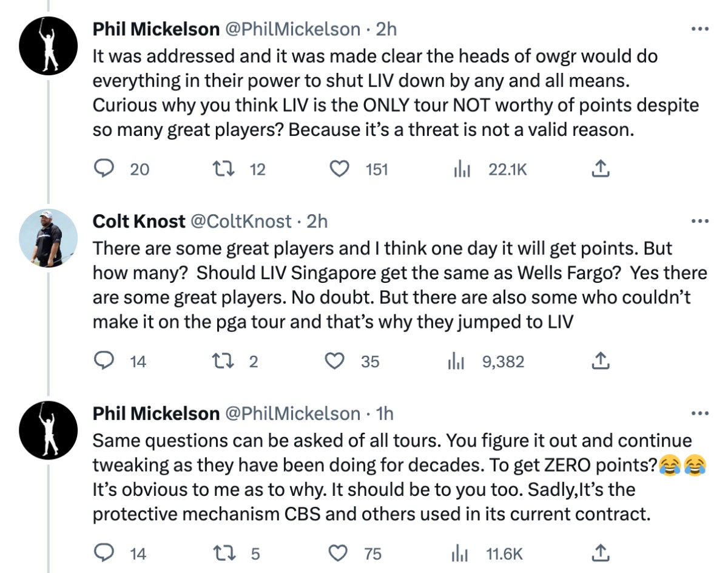
Task: Reply to Phil Mickelson's first tweet
Action: [104, 169]
